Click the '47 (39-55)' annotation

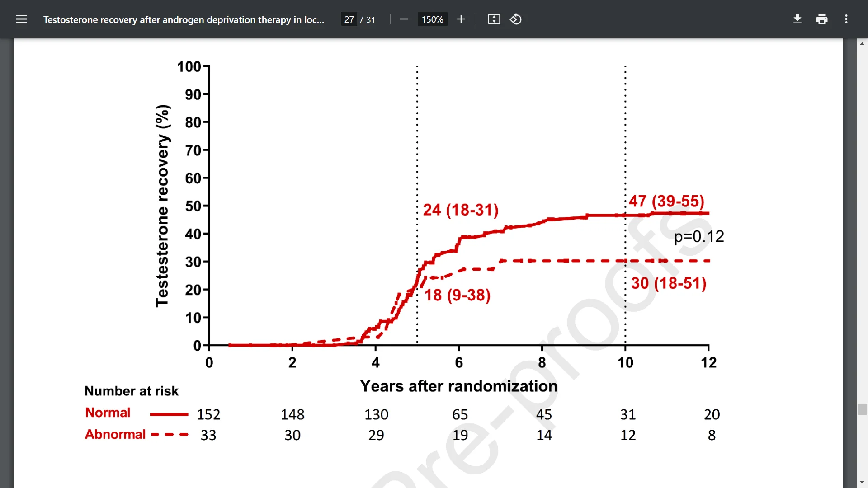[x=666, y=201]
